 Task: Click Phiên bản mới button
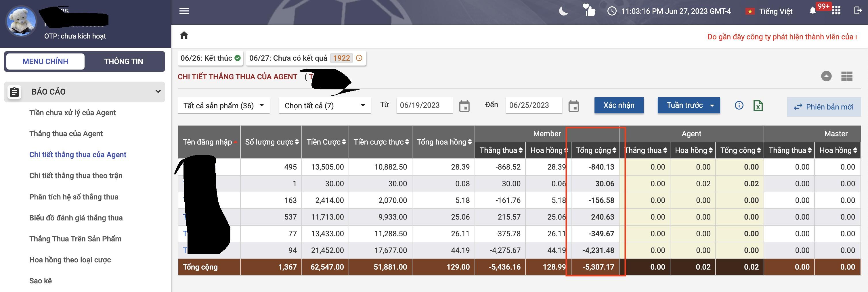click(x=823, y=107)
